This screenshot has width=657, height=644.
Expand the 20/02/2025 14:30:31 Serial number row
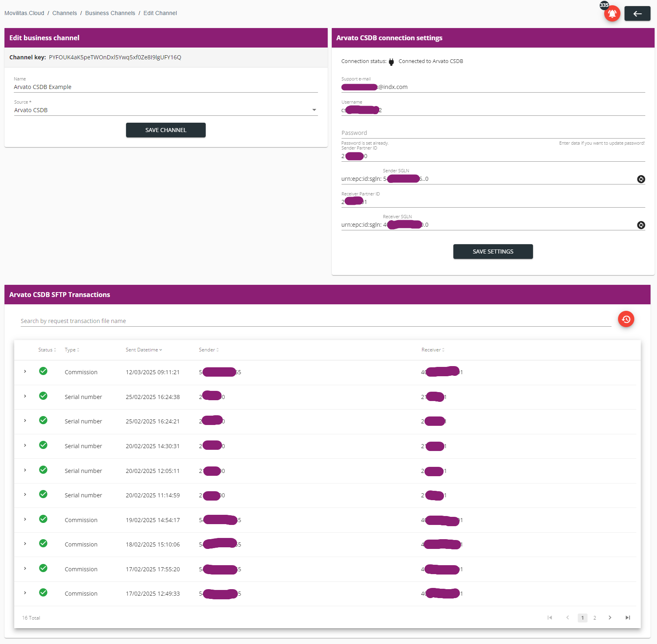point(25,445)
